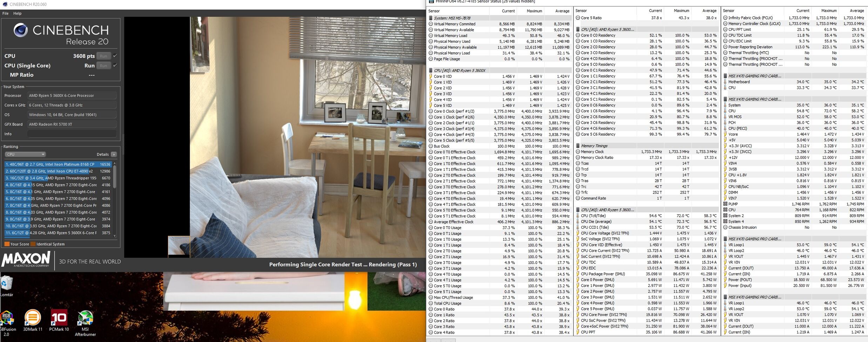Click the fan icon beside System 2
This screenshot has height=342, width=868.
pos(725,216)
